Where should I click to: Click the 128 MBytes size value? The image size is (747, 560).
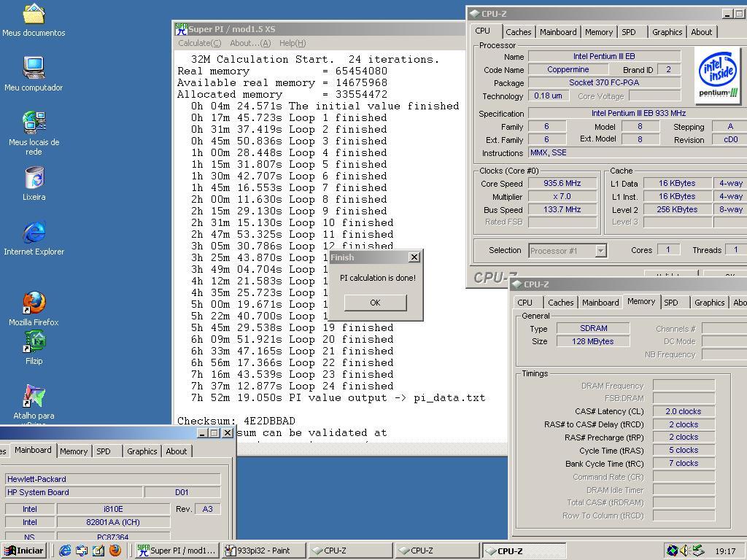(x=593, y=341)
